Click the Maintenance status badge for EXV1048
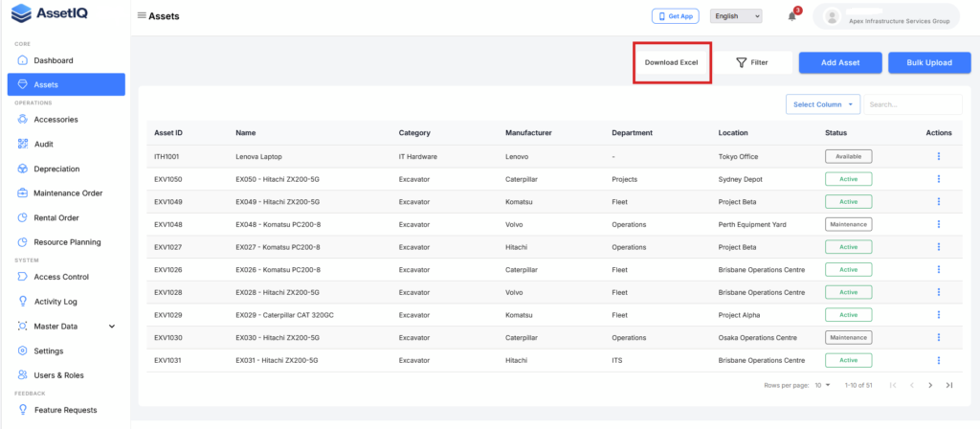Screen dimensions: 980x429 point(848,224)
